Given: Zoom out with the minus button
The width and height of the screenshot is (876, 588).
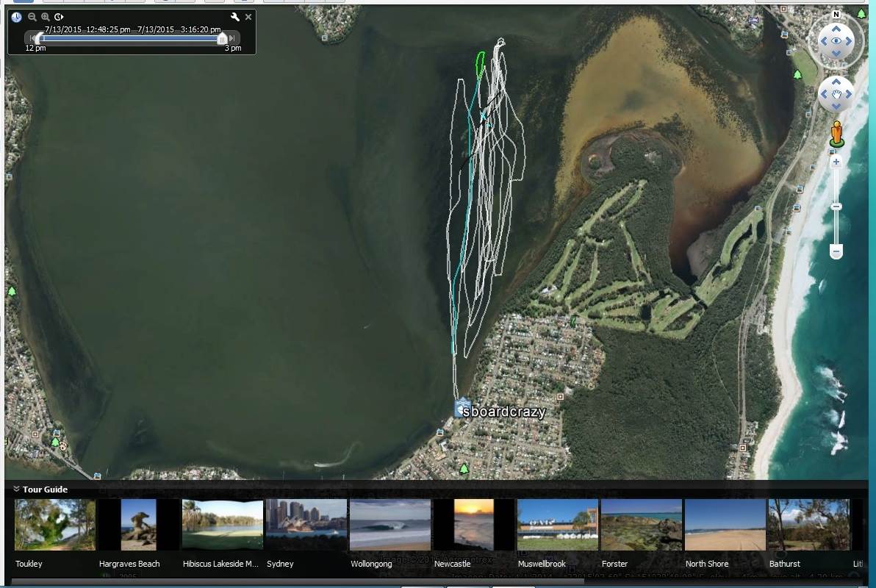Looking at the screenshot, I should [836, 252].
